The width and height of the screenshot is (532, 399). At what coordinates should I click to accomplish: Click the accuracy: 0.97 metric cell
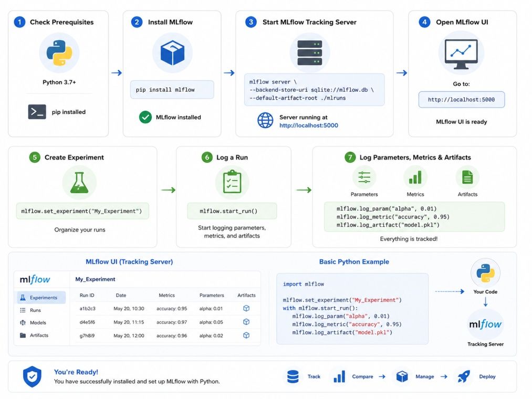tap(172, 322)
